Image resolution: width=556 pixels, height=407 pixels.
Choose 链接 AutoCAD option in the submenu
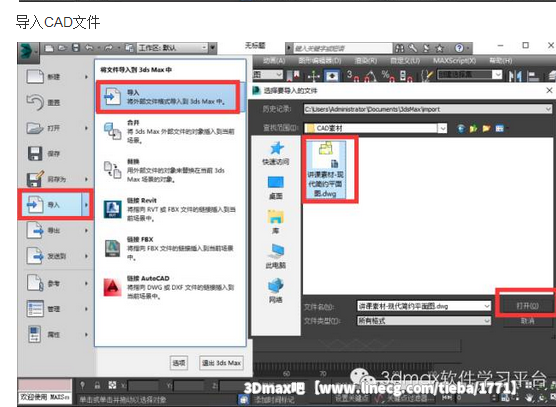pos(169,287)
